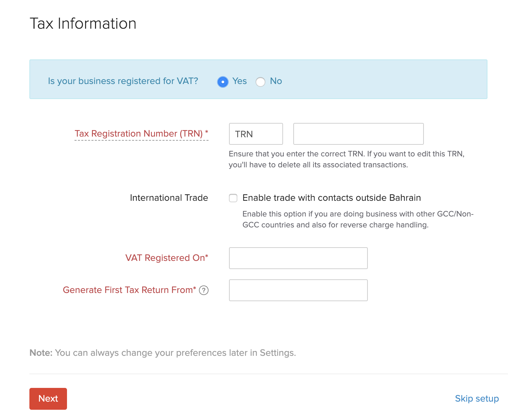Click the Tax Registration Number (TRN) label
The height and width of the screenshot is (420, 523).
tap(142, 134)
